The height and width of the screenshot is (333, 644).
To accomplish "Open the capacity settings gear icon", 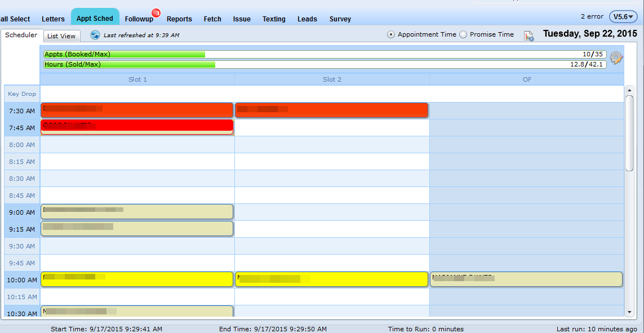I will [616, 57].
